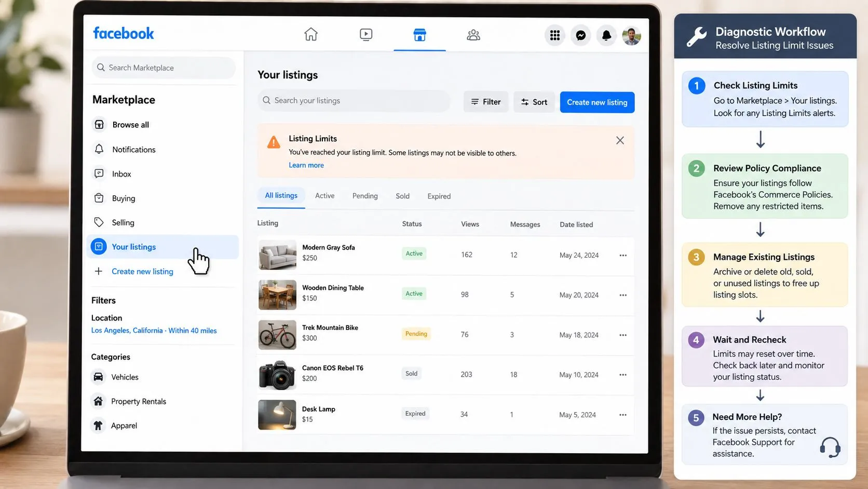This screenshot has height=489, width=868.
Task: Change location Los Angeles, California link
Action: [154, 331]
